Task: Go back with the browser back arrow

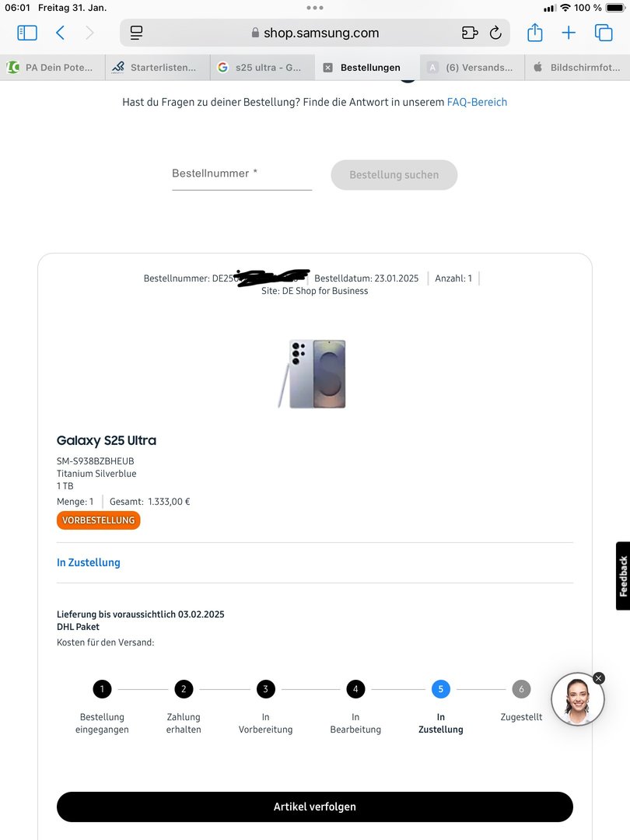Action: click(x=60, y=33)
